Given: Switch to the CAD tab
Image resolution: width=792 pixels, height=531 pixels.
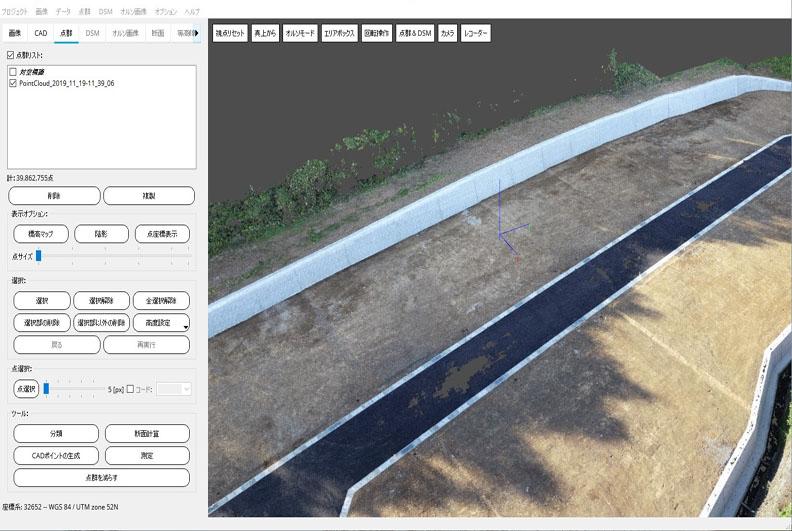Looking at the screenshot, I should point(41,33).
